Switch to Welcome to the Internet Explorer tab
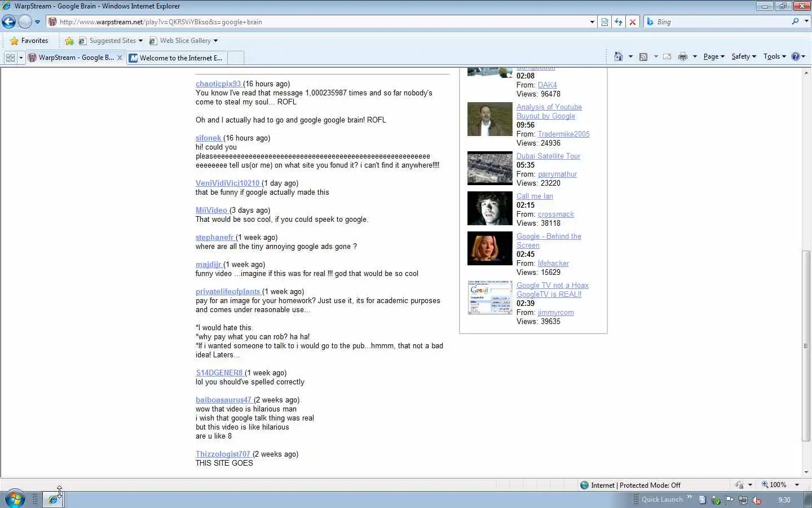 tap(176, 58)
